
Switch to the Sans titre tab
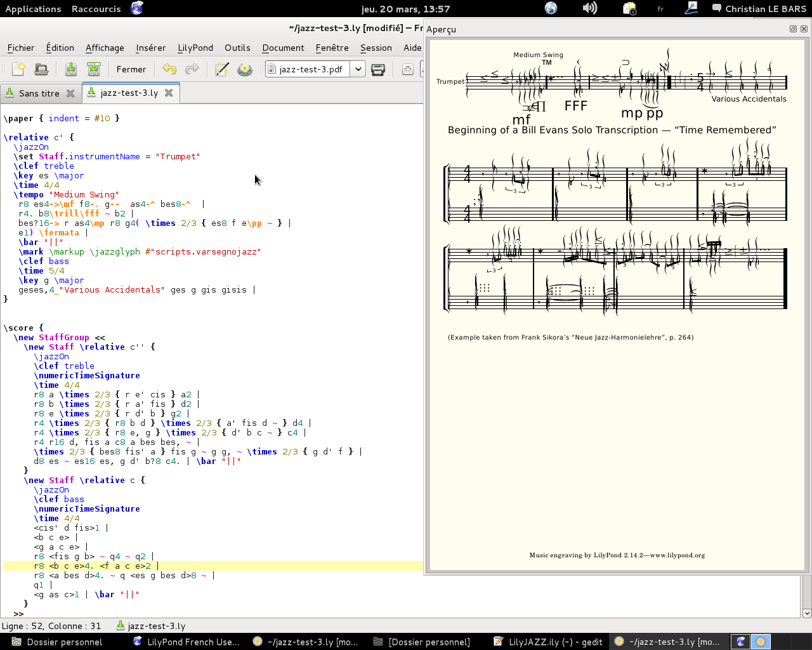pyautogui.click(x=39, y=93)
